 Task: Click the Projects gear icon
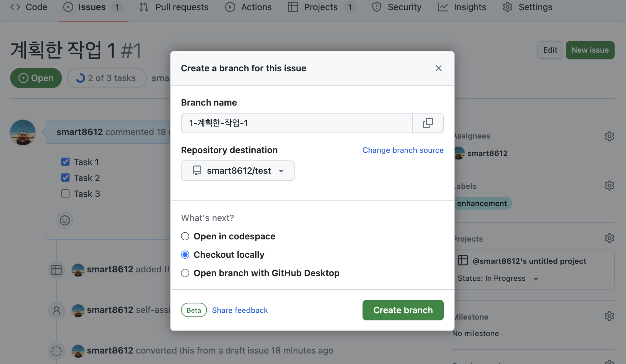pos(609,238)
